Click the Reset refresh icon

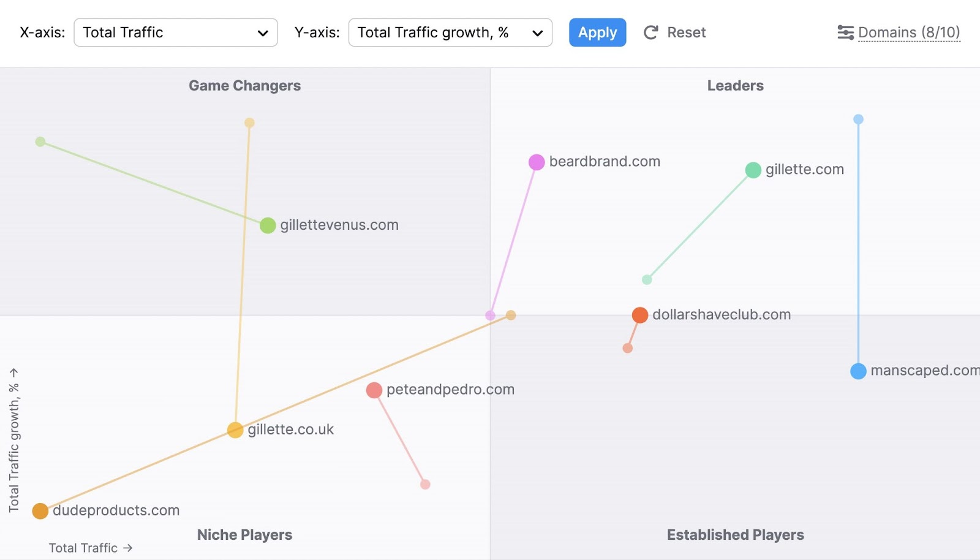(x=650, y=32)
